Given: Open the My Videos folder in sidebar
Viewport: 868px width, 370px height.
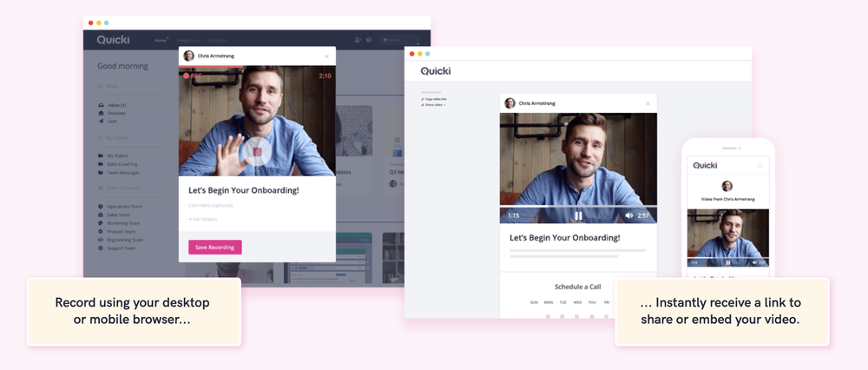Looking at the screenshot, I should pyautogui.click(x=113, y=155).
